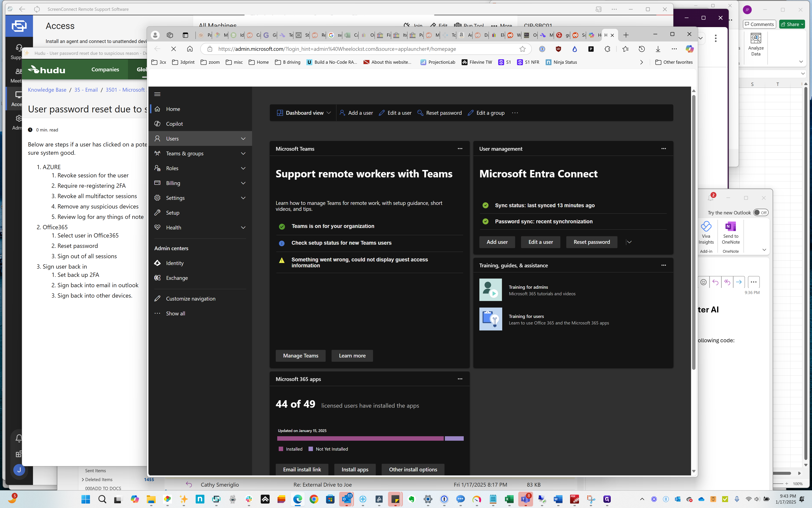
Task: Click Add a user in the toolbar
Action: (x=356, y=113)
